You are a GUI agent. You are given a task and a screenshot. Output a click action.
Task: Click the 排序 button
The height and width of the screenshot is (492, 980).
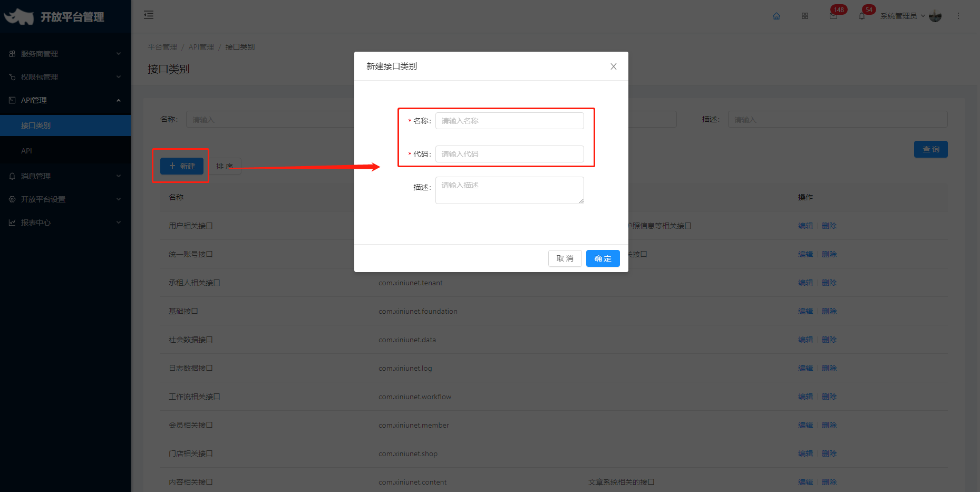point(225,166)
